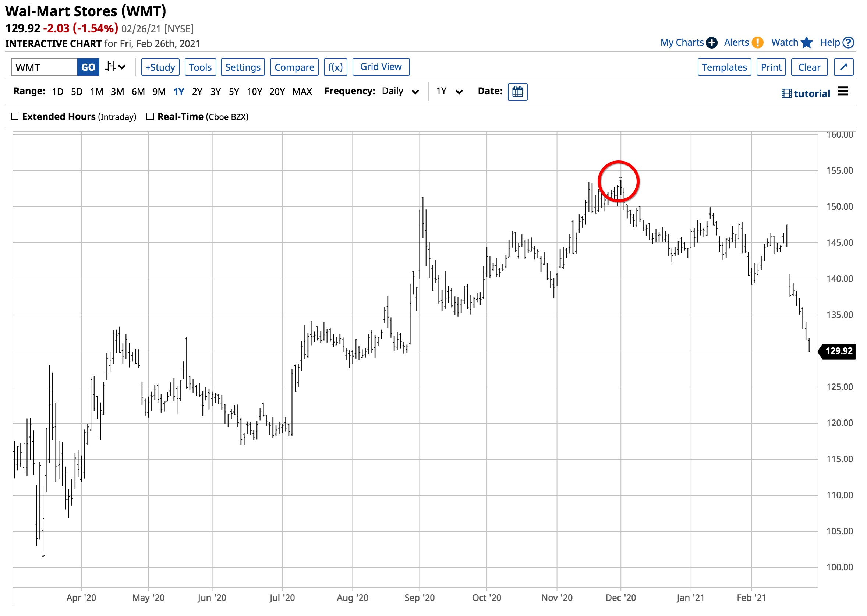Image resolution: width=867 pixels, height=616 pixels.
Task: Enable the Extended Hours checkbox
Action: click(x=15, y=116)
